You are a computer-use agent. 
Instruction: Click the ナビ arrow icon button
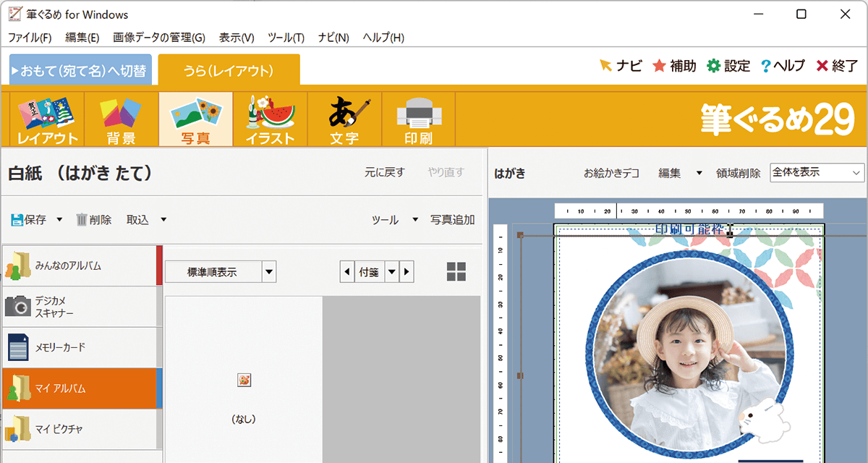tap(621, 66)
